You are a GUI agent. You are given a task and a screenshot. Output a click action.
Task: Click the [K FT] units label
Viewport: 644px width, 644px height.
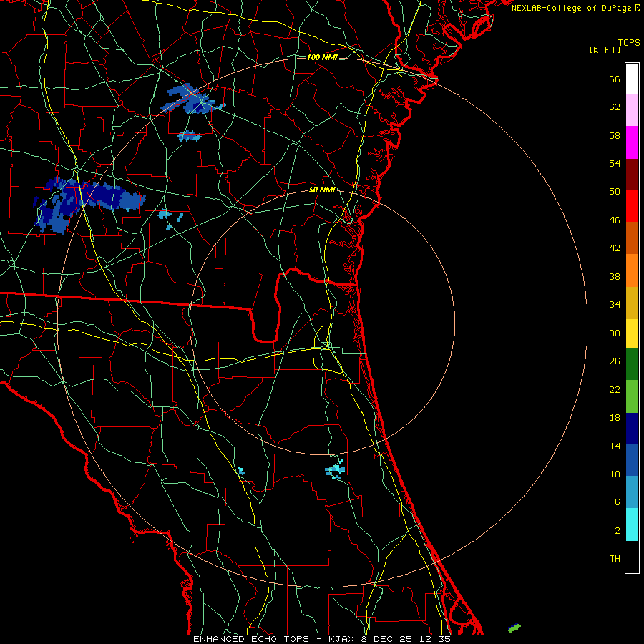[605, 50]
